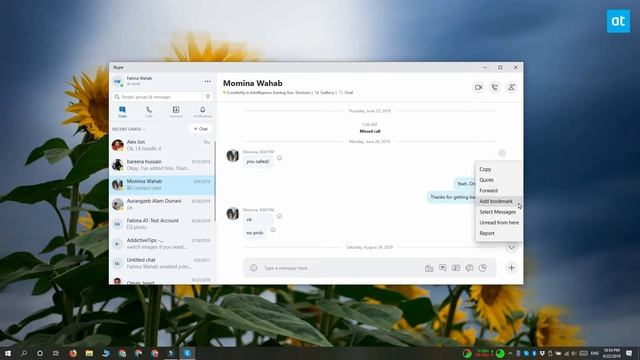Switch to the Calls tab
640x360 pixels.
[x=149, y=111]
